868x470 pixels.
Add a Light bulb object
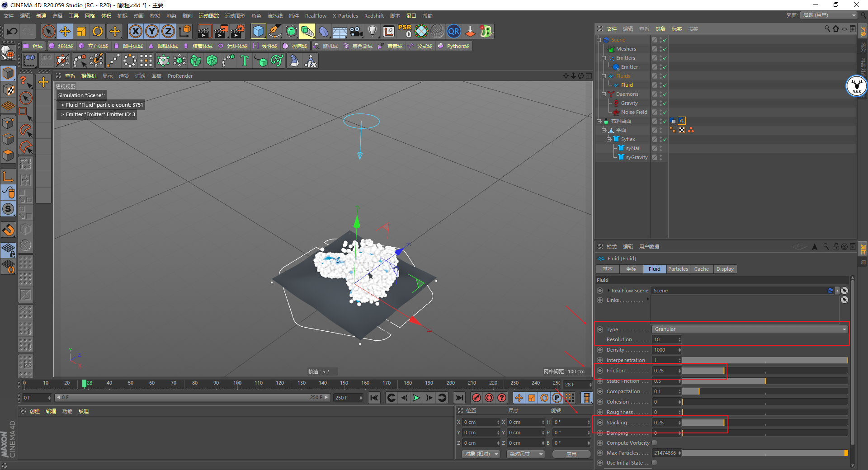click(373, 31)
